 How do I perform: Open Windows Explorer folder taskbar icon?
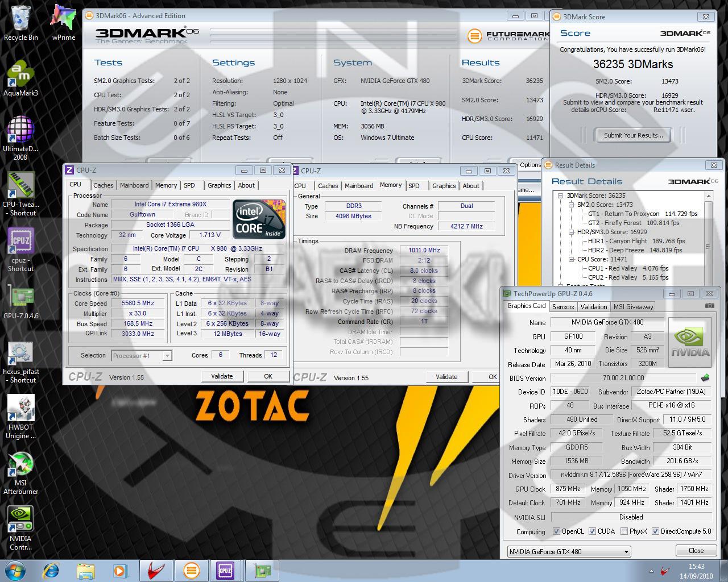[x=86, y=570]
